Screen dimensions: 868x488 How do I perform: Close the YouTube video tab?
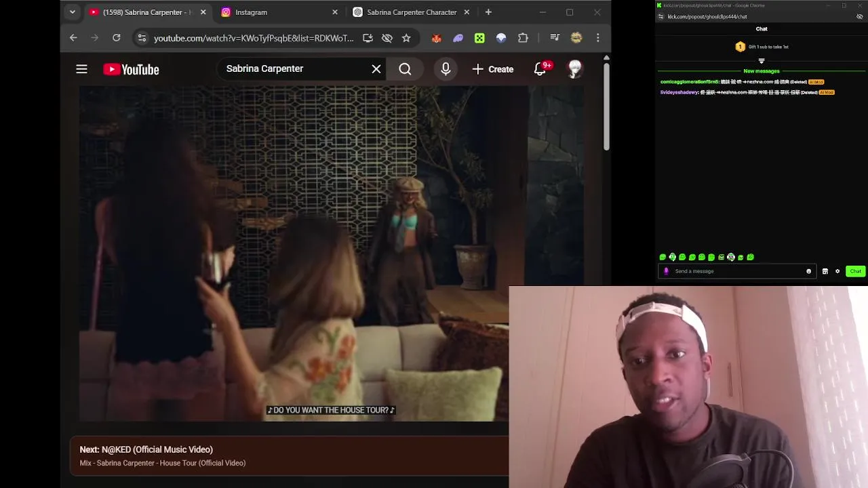click(x=203, y=12)
